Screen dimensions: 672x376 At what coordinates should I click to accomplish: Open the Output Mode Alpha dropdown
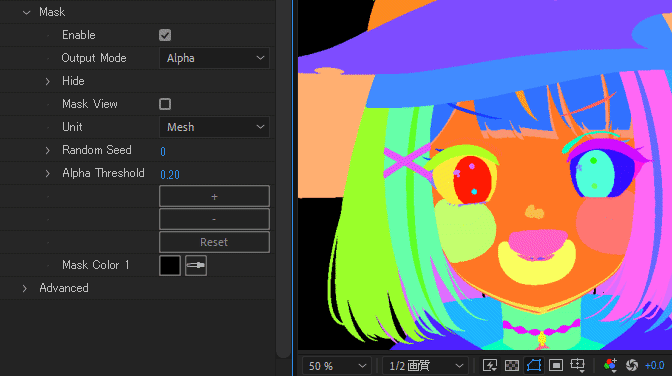[214, 58]
